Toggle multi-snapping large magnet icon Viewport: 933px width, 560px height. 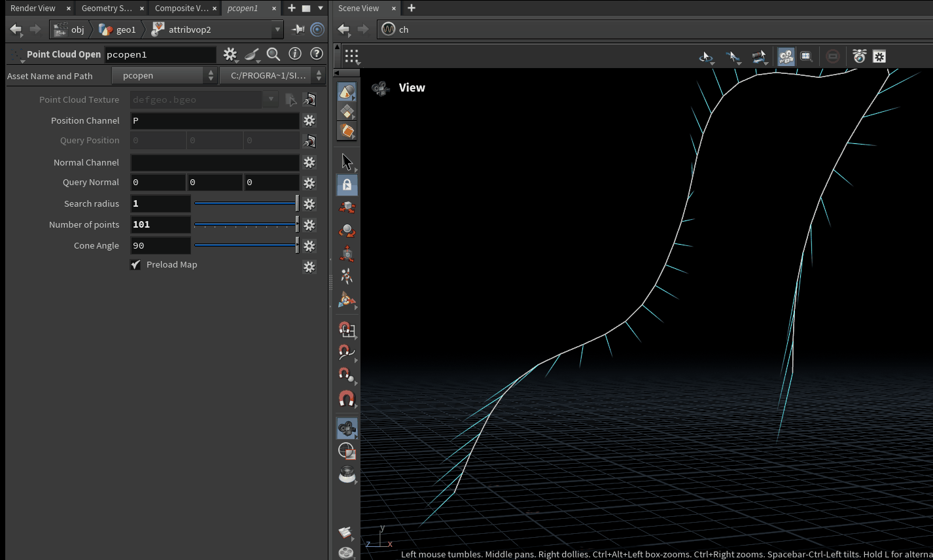click(347, 398)
